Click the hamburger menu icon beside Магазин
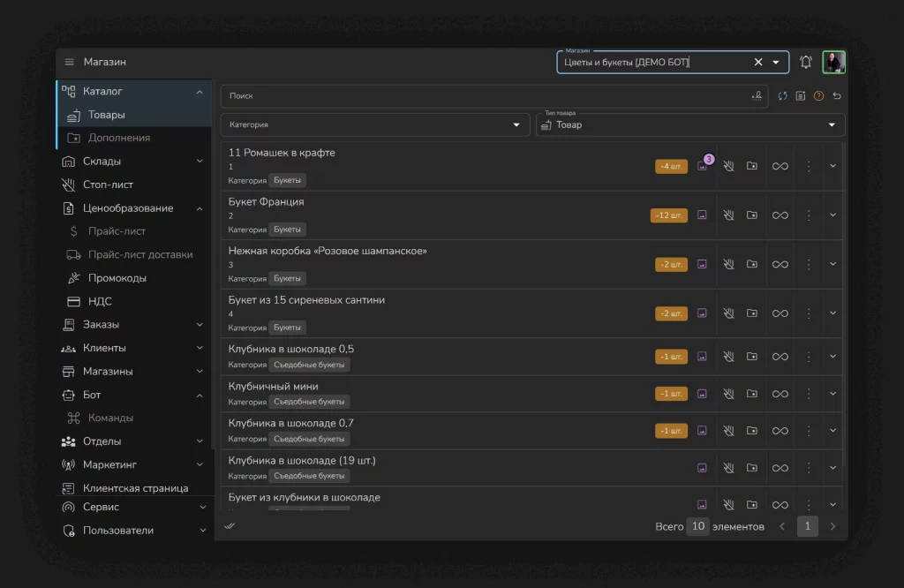 pos(69,62)
